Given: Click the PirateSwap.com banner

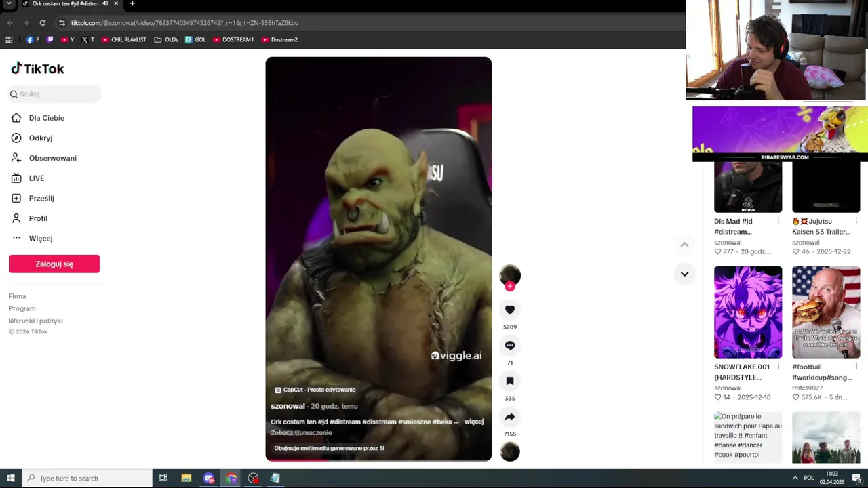Looking at the screenshot, I should (780, 134).
